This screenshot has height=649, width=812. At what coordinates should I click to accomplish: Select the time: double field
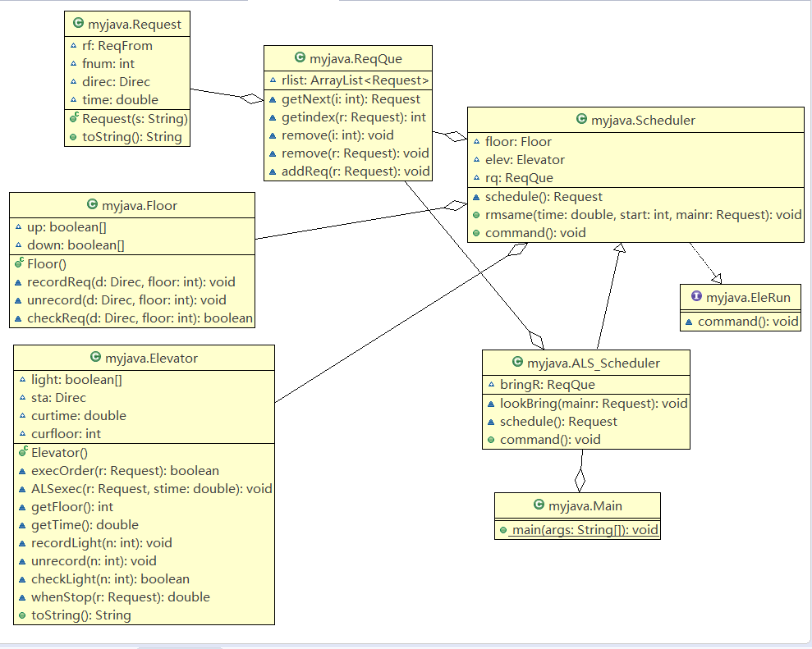pyautogui.click(x=120, y=100)
